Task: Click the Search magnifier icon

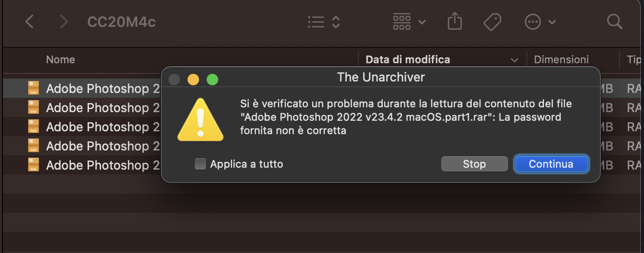Action: point(614,21)
